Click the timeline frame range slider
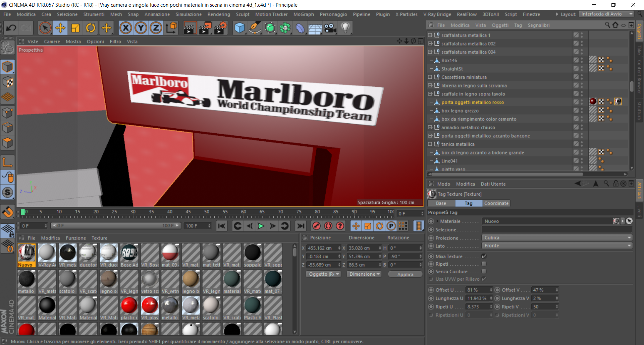644x345 pixels. tap(116, 226)
